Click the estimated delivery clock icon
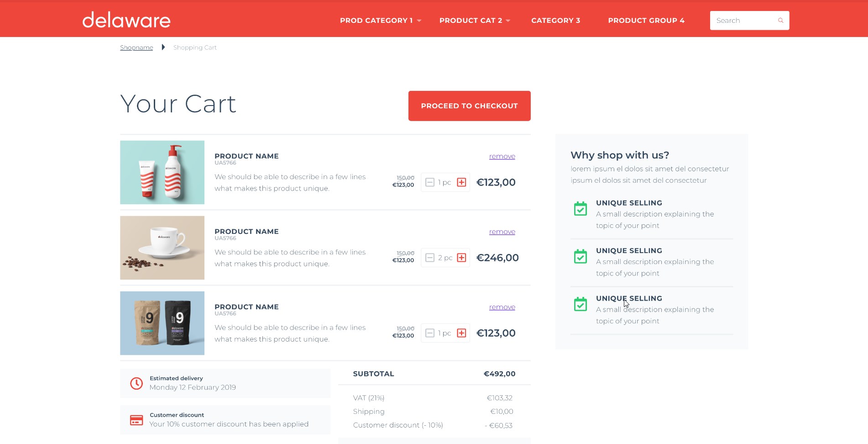 136,383
